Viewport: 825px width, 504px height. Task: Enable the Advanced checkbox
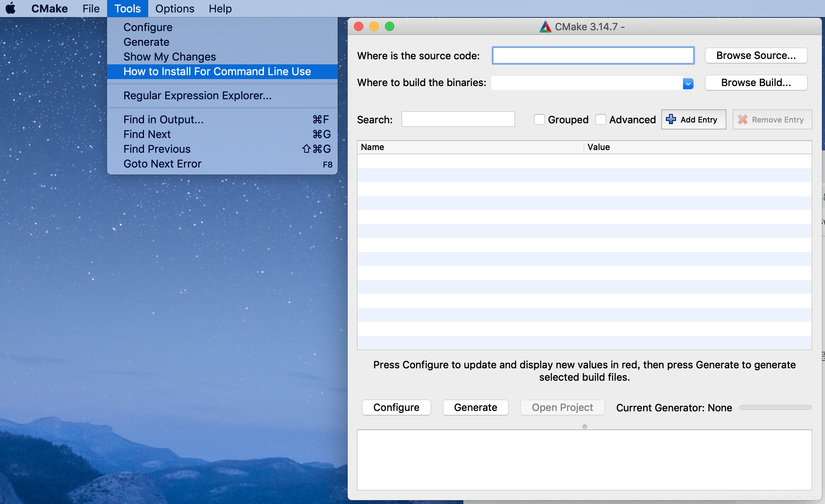[600, 119]
